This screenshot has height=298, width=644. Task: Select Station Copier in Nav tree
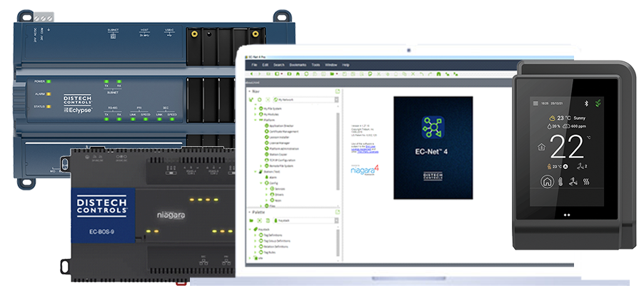(278, 155)
